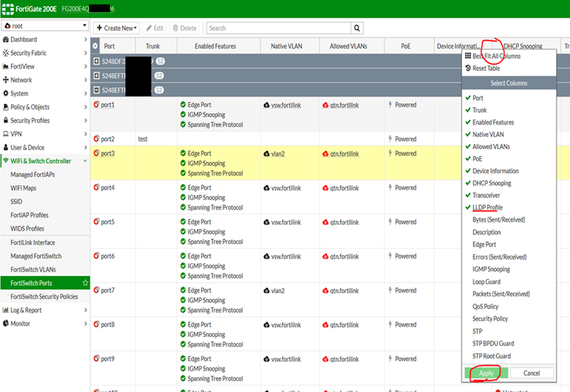Open Managed FortiSwitch menu item

[35, 256]
